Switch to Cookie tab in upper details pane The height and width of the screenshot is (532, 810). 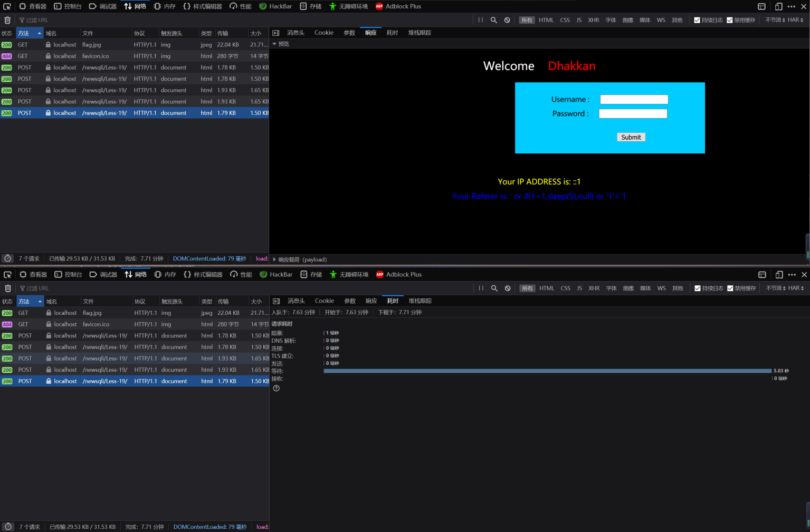(x=324, y=33)
